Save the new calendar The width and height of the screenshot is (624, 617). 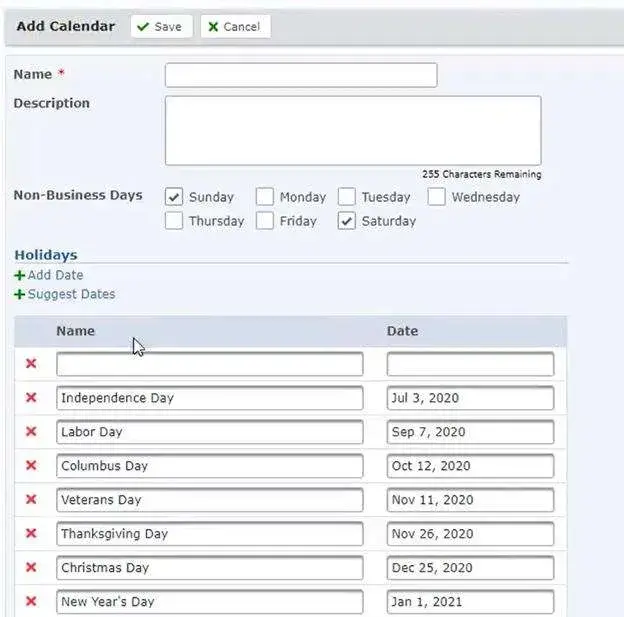[161, 27]
